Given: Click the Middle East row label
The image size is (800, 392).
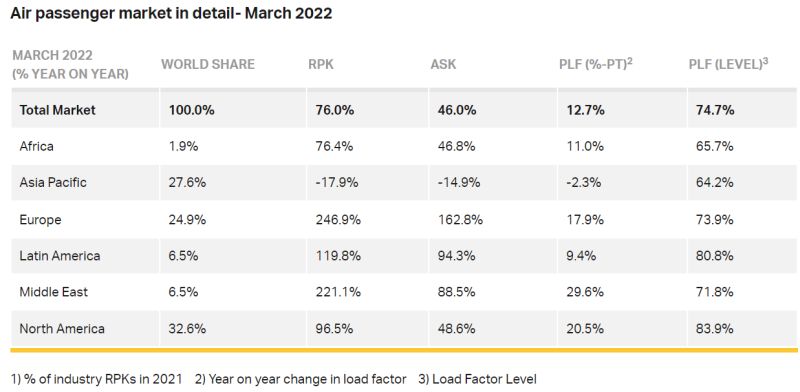Looking at the screenshot, I should click(54, 292).
